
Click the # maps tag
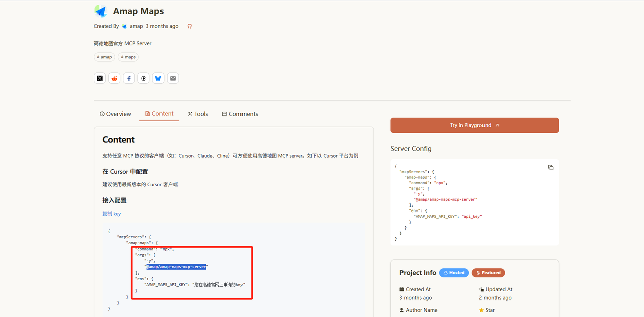[x=128, y=57]
